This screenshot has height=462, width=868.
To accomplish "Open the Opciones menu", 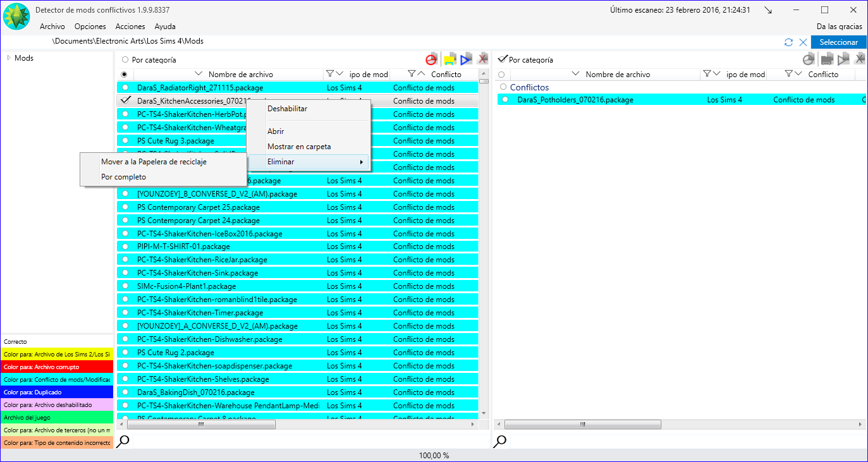I will 90,27.
